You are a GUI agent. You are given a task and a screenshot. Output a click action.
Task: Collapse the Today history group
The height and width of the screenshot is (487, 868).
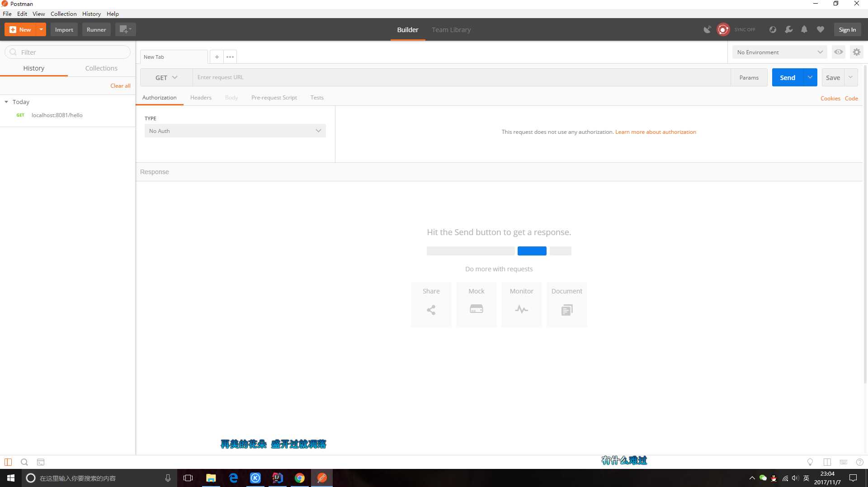coord(6,102)
